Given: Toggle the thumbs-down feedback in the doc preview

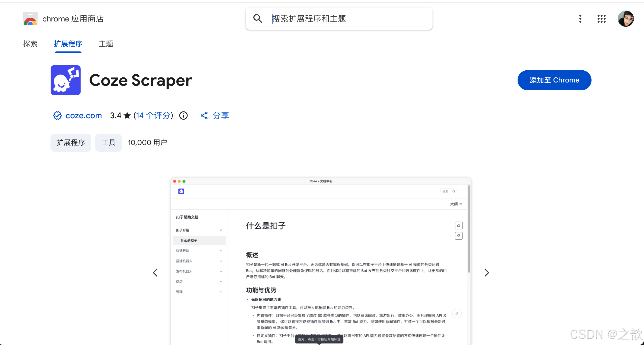Looking at the screenshot, I should coord(459,236).
